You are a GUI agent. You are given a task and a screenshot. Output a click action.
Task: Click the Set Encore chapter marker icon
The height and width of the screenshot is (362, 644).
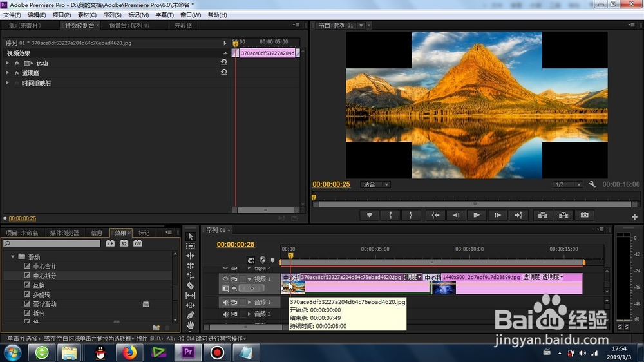tap(263, 260)
